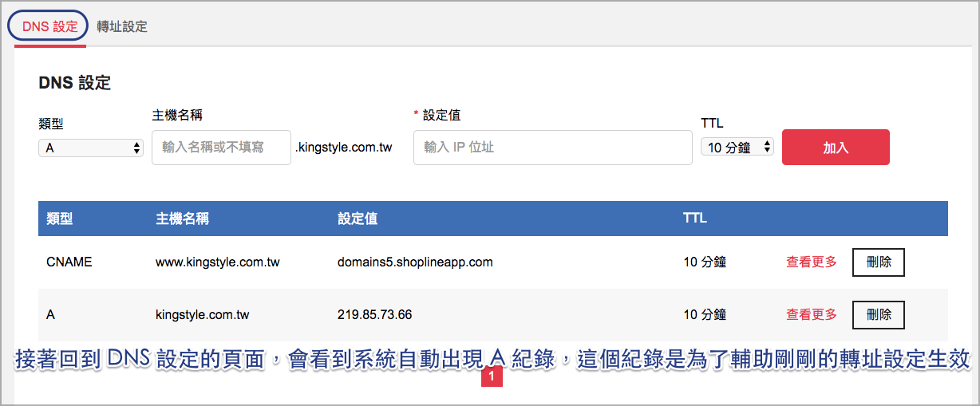Focus the 主機名稱 host name input
Viewport: 980px width, 406px height.
[221, 148]
